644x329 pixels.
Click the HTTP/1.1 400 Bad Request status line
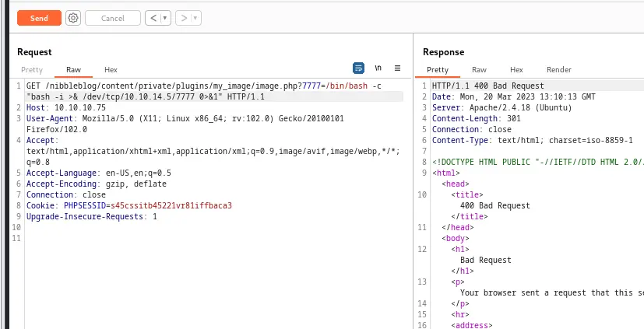pos(488,86)
